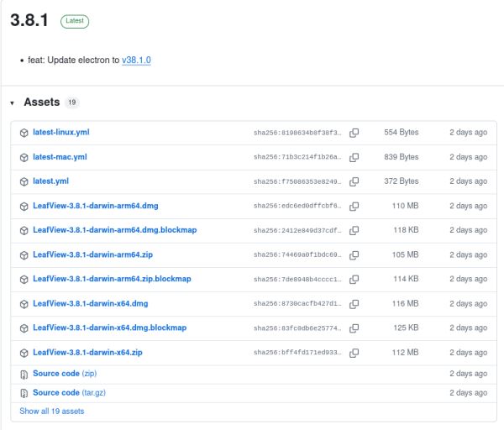Image resolution: width=504 pixels, height=430 pixels.
Task: Show all 19 assets
Action: [51, 412]
